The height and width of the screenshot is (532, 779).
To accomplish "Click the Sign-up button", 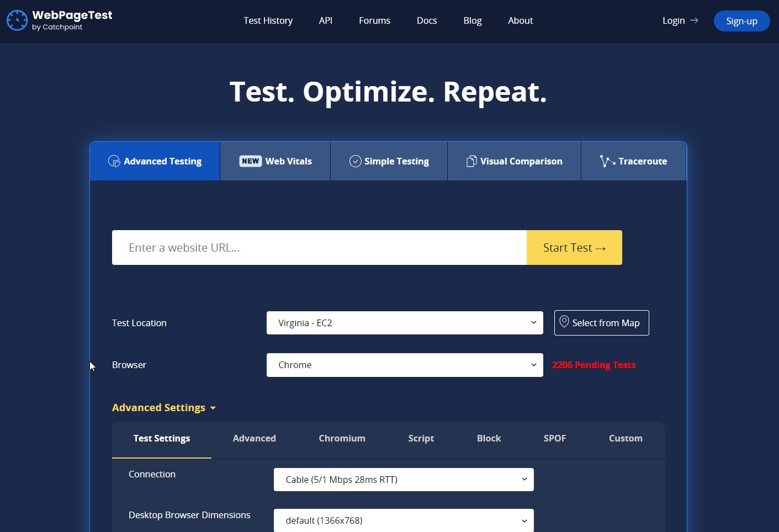I will pos(741,21).
